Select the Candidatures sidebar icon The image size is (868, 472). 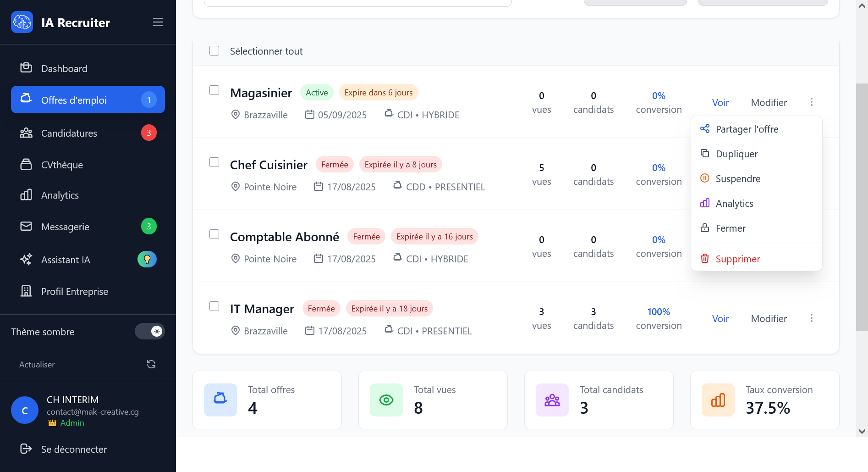(26, 133)
